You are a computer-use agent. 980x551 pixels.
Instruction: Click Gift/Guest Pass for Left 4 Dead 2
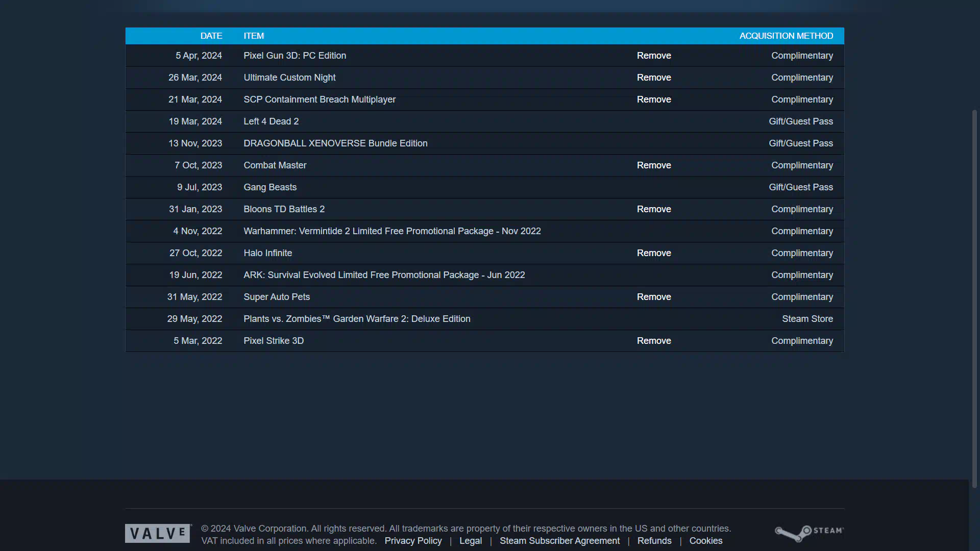pyautogui.click(x=801, y=121)
